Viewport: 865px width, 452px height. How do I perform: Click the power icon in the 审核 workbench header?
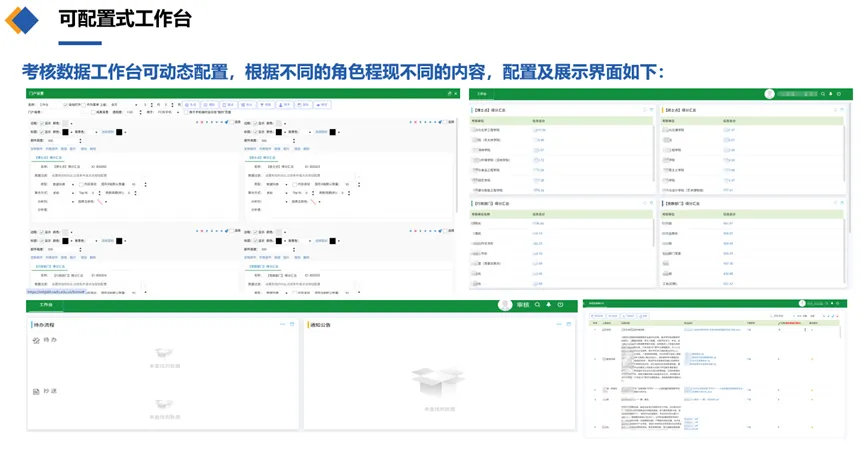[x=560, y=305]
